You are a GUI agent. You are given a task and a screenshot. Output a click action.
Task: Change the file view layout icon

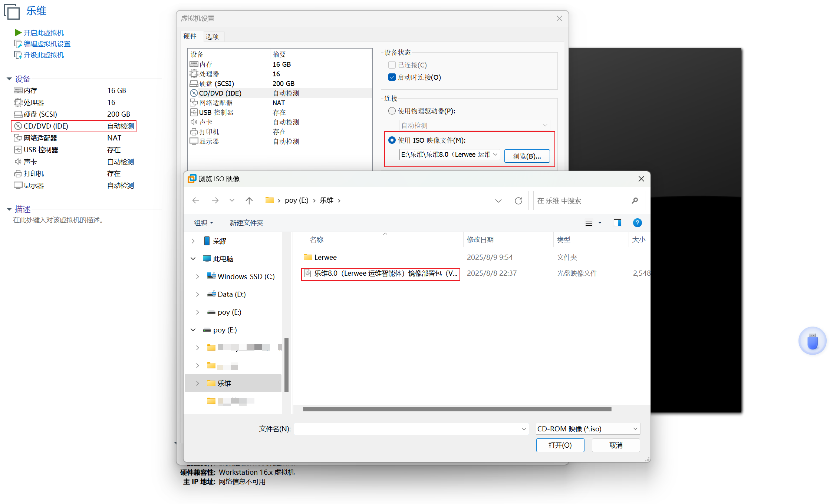[x=589, y=223]
